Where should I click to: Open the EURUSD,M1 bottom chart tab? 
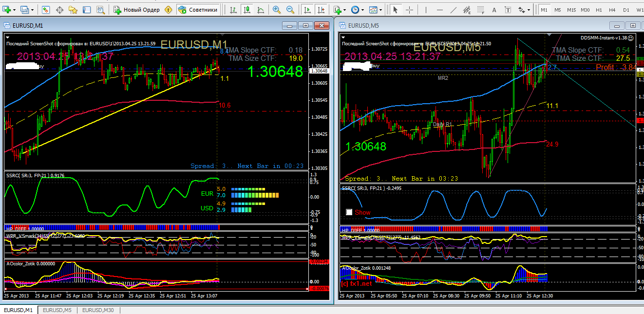click(x=19, y=310)
